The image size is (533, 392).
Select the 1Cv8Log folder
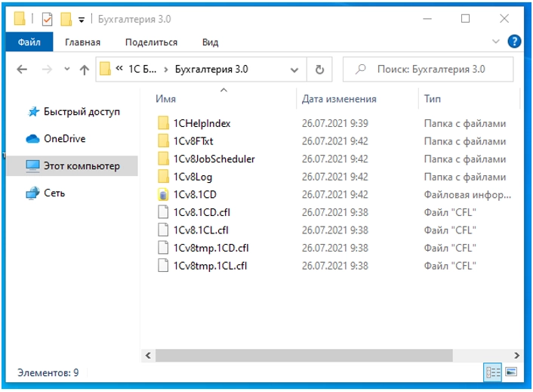coord(193,177)
